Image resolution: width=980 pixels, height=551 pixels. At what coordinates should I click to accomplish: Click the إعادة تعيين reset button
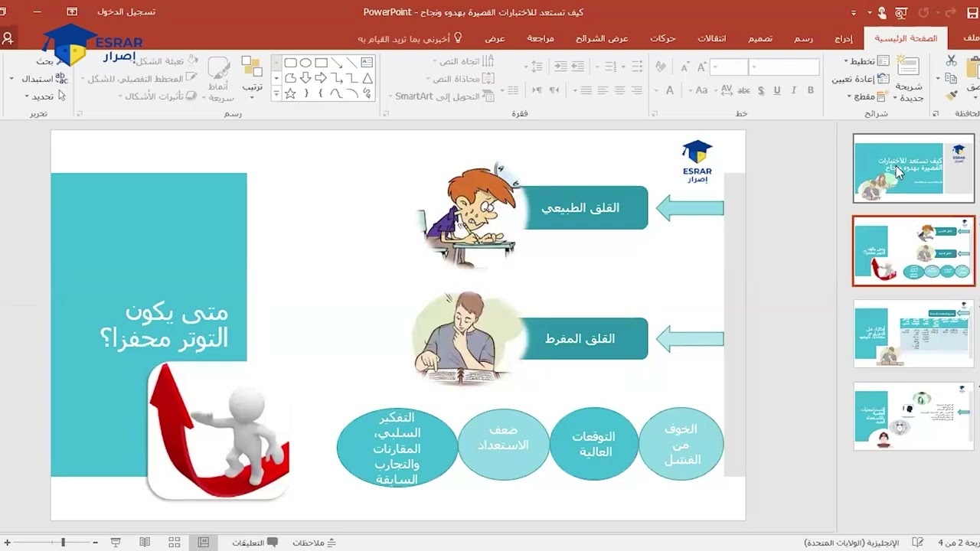[860, 79]
